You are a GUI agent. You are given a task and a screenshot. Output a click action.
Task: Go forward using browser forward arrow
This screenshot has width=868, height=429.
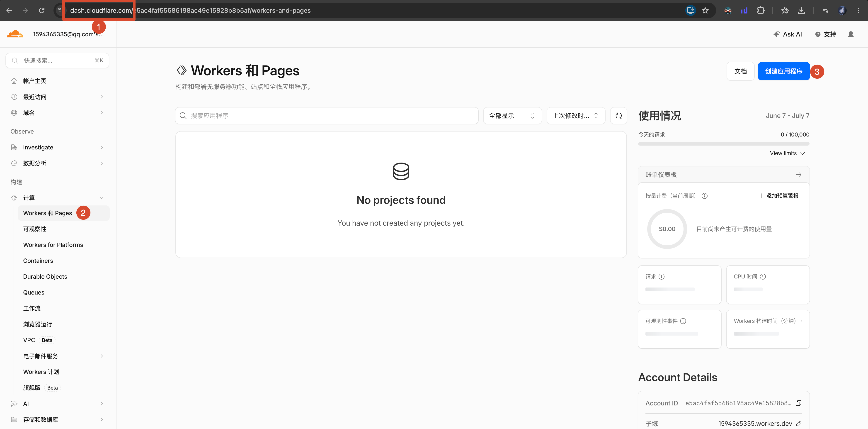point(25,10)
